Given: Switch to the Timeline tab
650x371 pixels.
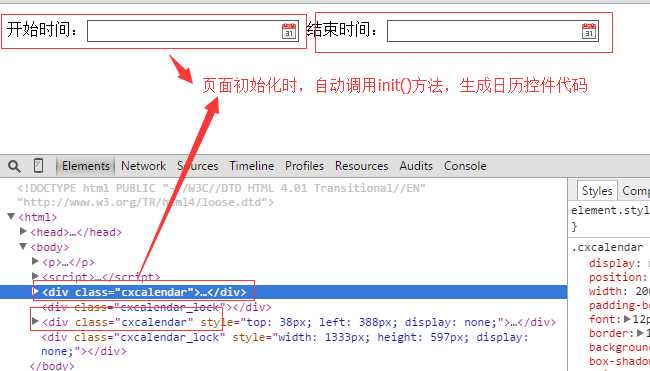Looking at the screenshot, I should tap(252, 166).
